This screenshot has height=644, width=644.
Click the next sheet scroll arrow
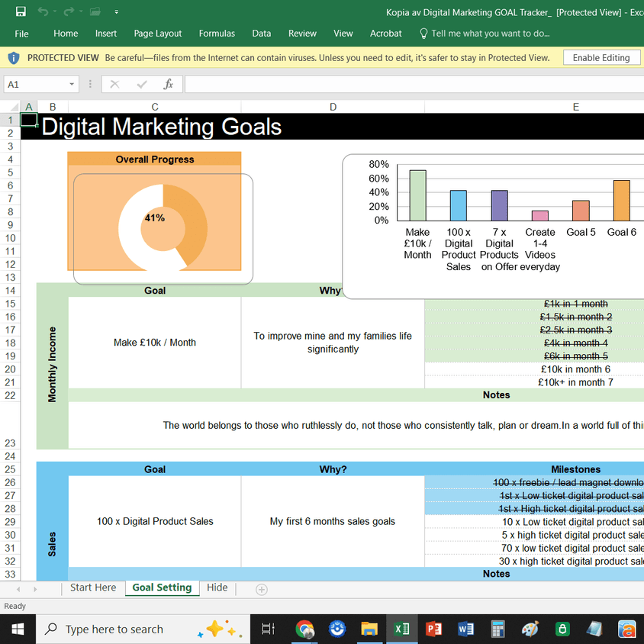point(35,589)
